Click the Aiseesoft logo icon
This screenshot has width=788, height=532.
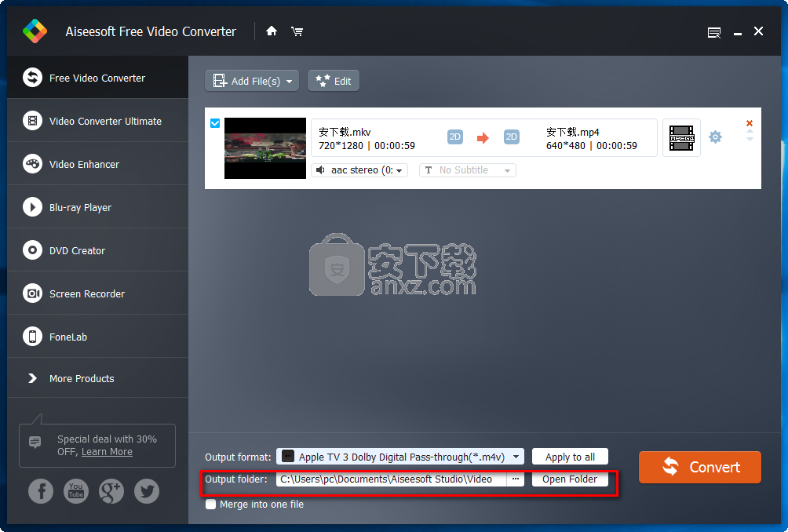[35, 31]
